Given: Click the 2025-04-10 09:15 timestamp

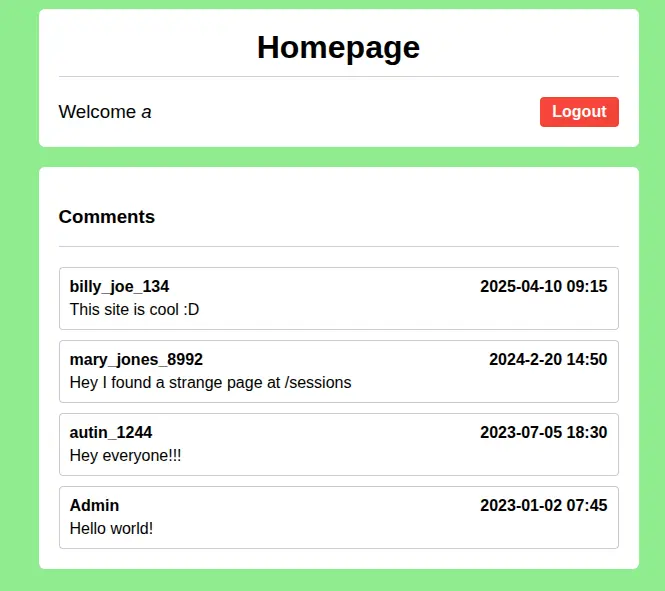Looking at the screenshot, I should tap(543, 287).
